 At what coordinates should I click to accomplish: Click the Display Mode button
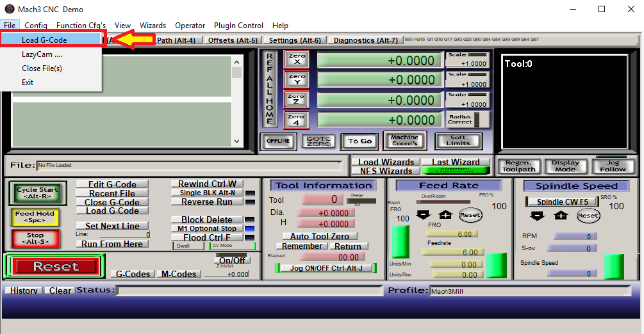tap(565, 166)
